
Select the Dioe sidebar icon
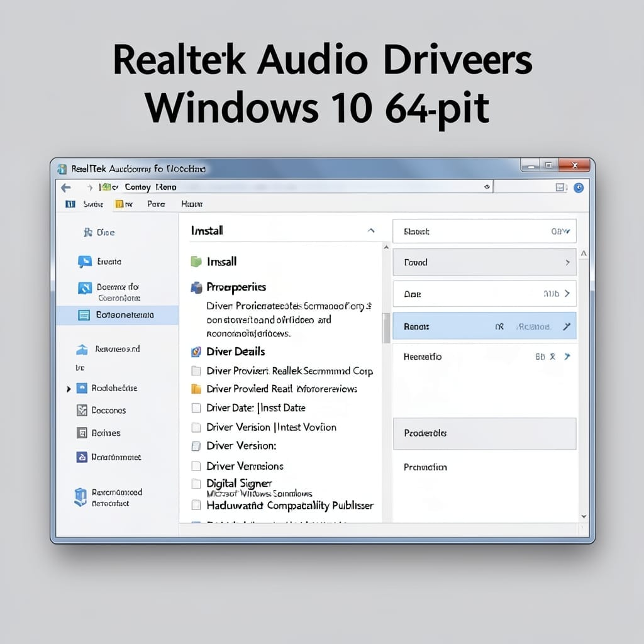coord(87,233)
